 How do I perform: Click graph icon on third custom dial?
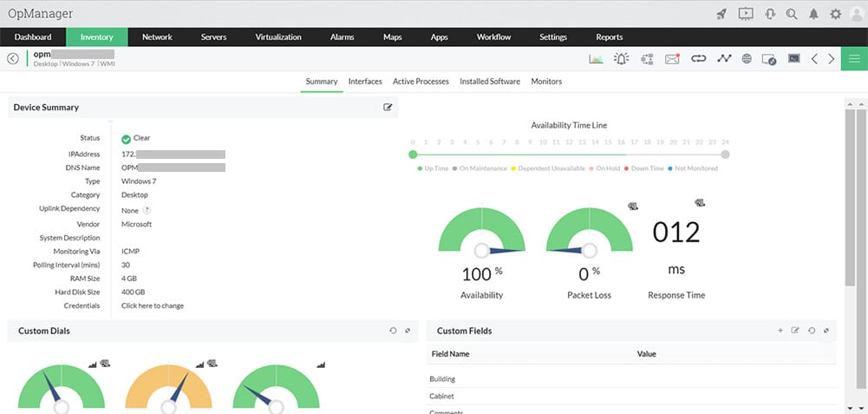pos(321,365)
